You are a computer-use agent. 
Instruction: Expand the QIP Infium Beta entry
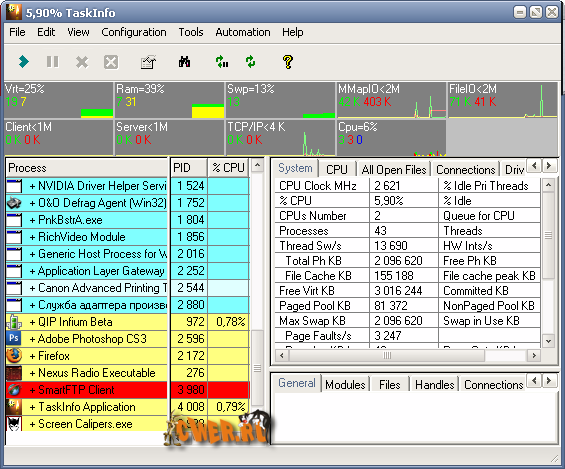click(32, 322)
